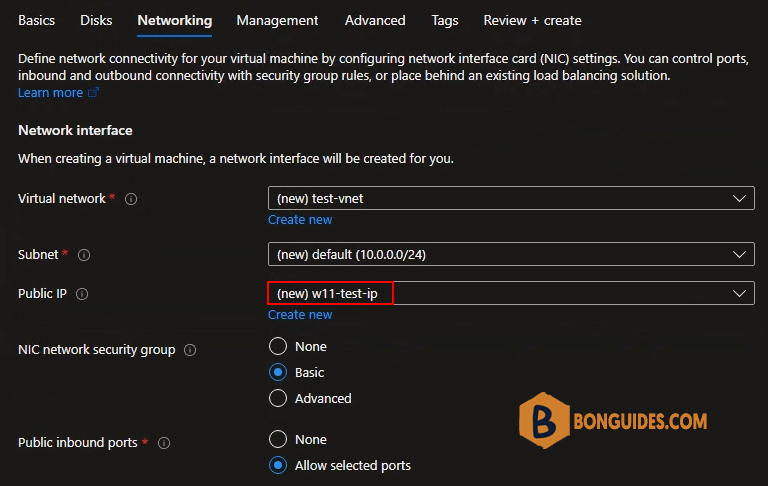Click NIC network security group info icon
Screen dimensions: 768x486
pyautogui.click(x=190, y=350)
